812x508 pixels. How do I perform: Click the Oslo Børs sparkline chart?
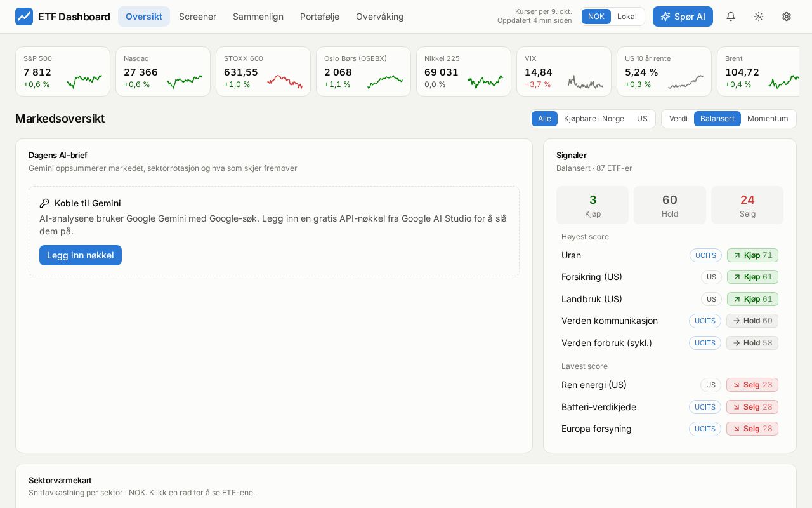[385, 81]
